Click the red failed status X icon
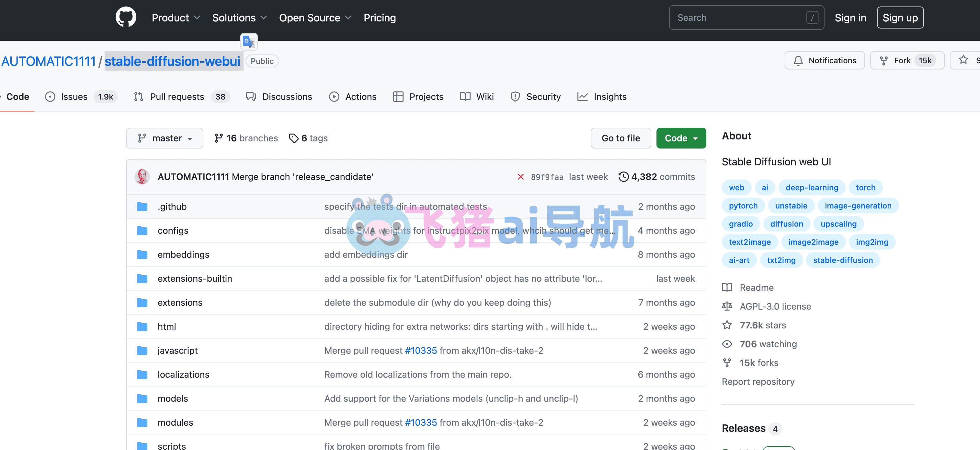 pyautogui.click(x=520, y=177)
